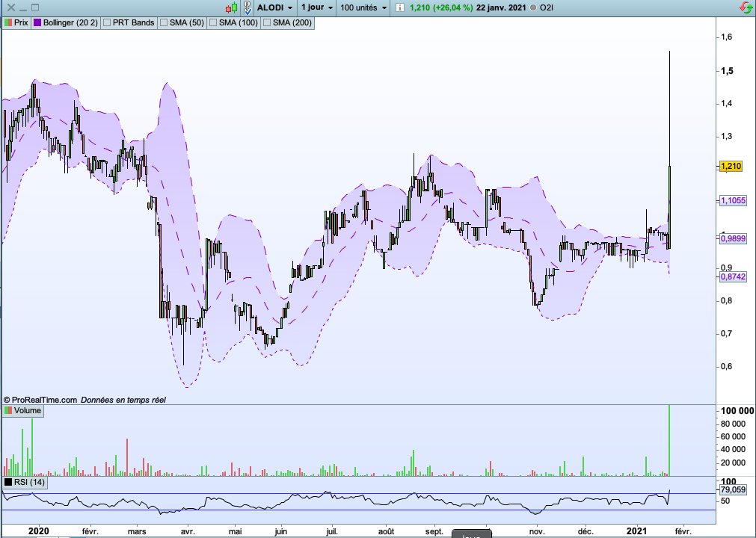
Task: Open the Prix indicator label
Action: point(21,22)
